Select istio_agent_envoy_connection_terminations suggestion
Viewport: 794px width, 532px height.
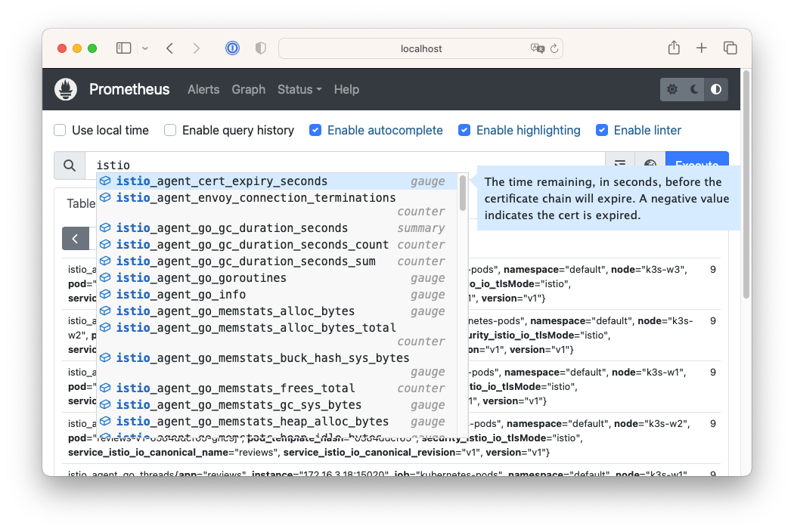pyautogui.click(x=277, y=205)
